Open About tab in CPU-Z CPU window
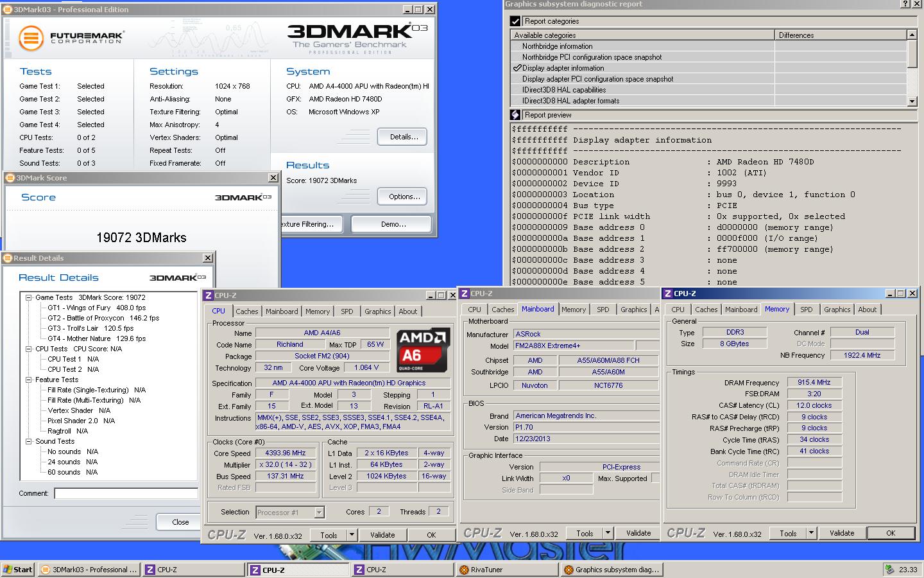The image size is (924, 578). coord(408,311)
